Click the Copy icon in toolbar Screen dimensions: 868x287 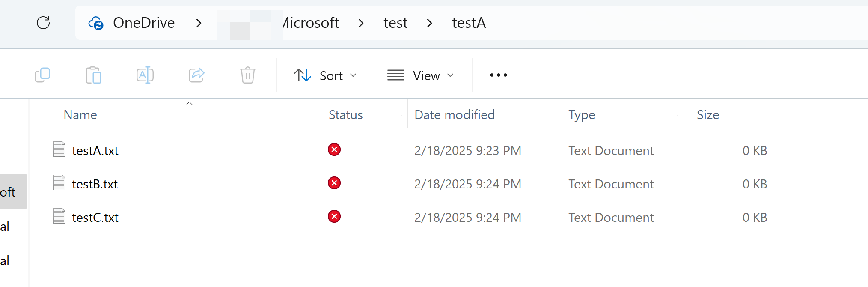(42, 75)
